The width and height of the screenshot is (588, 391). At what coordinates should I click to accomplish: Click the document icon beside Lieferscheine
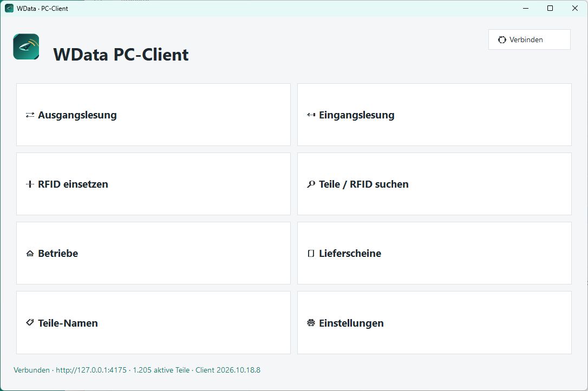[x=311, y=254]
